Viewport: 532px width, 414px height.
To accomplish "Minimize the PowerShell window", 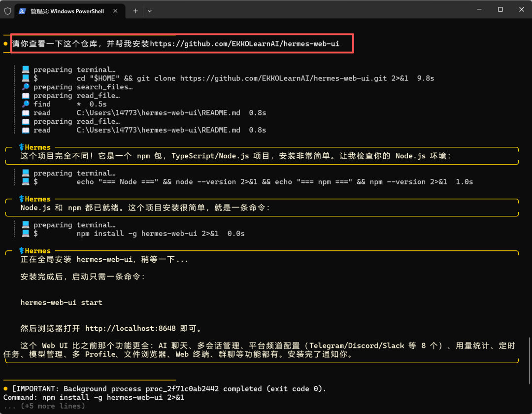I will (479, 9).
